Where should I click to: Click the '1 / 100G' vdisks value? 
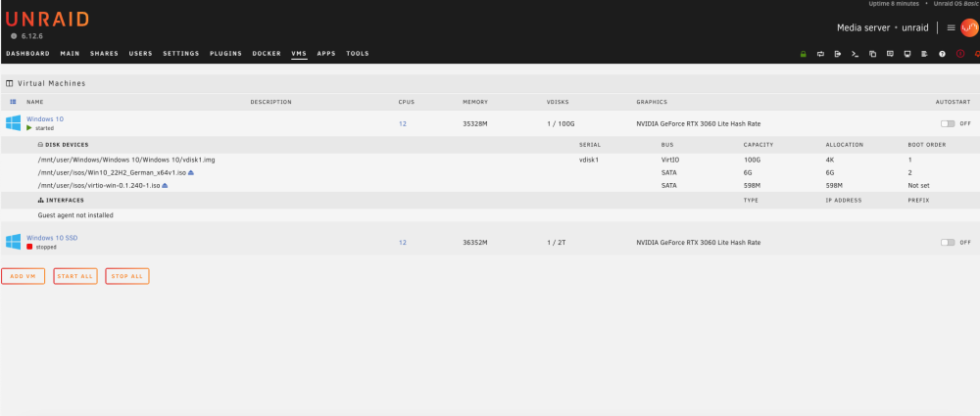coord(561,123)
